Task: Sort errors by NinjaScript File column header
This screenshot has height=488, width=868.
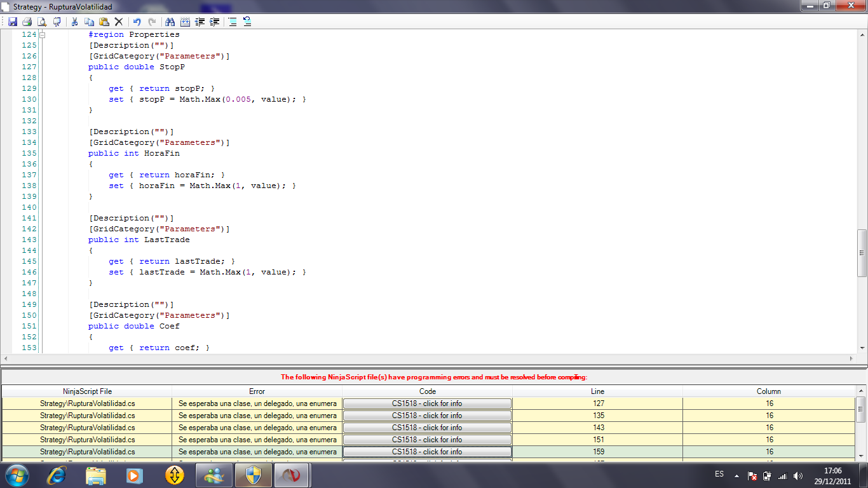Action: click(x=87, y=391)
